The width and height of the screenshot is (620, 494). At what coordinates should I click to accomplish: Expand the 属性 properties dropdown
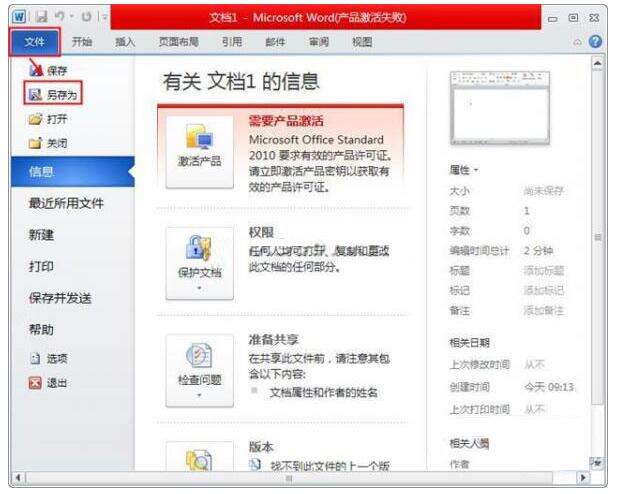coord(464,170)
